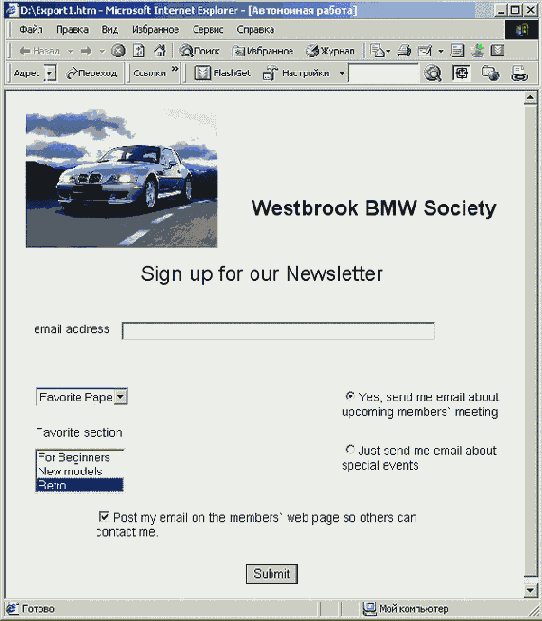Select Retro in the section list
The height and width of the screenshot is (621, 542).
(x=80, y=485)
